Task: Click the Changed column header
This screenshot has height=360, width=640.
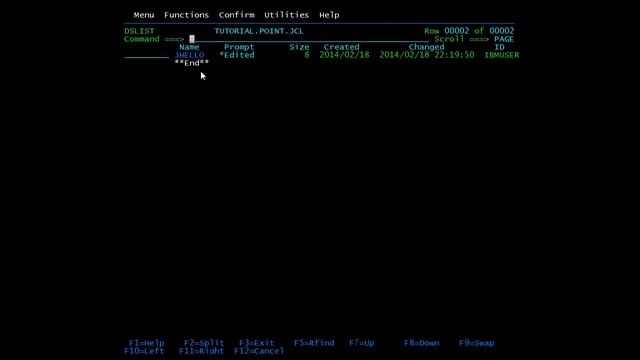Action: pyautogui.click(x=427, y=47)
